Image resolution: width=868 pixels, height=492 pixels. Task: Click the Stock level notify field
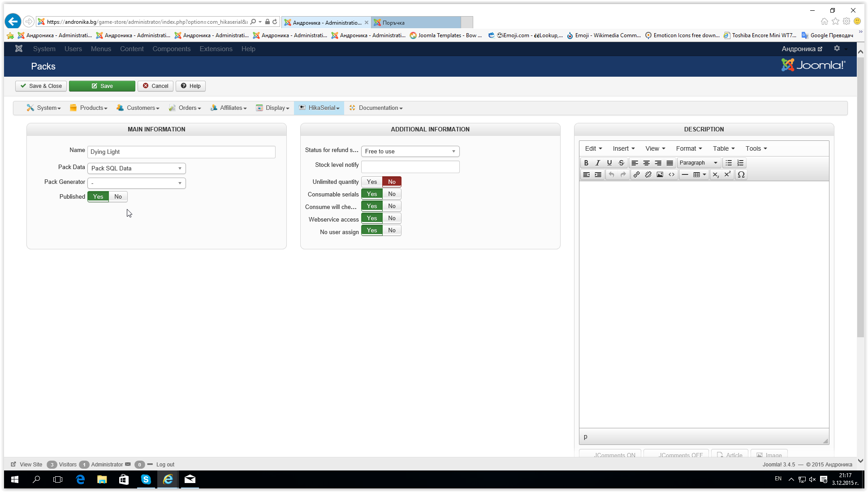tap(410, 167)
